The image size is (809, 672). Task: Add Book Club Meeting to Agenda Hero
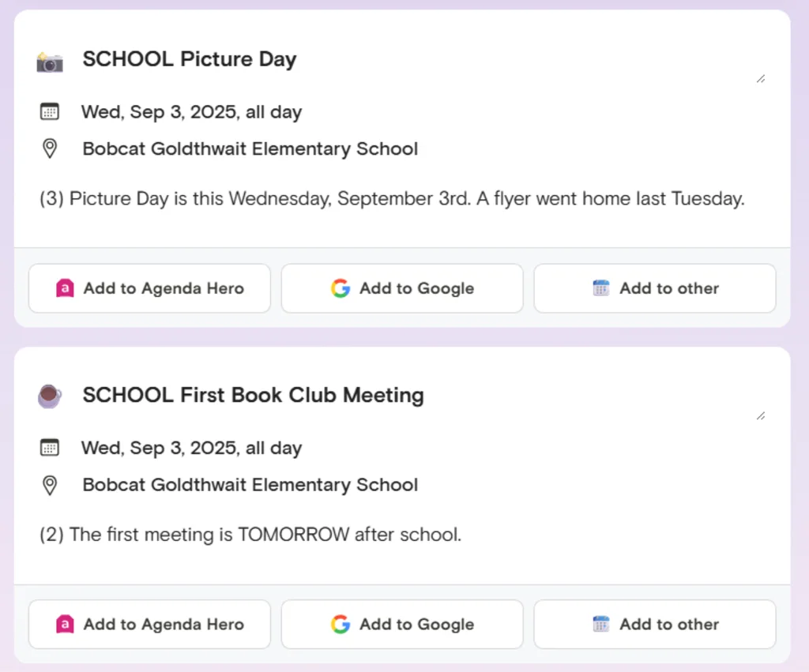coord(150,625)
